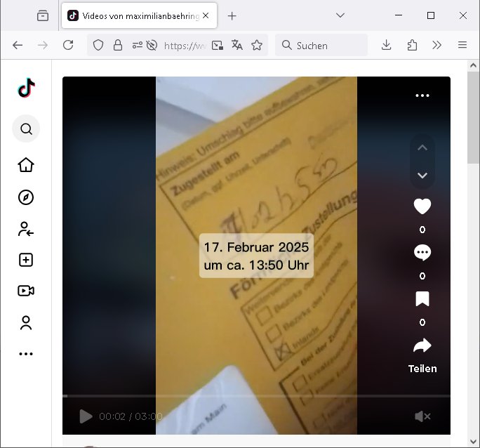Screen dimensions: 480x448
Task: Click the Suchen search field
Action: click(328, 45)
